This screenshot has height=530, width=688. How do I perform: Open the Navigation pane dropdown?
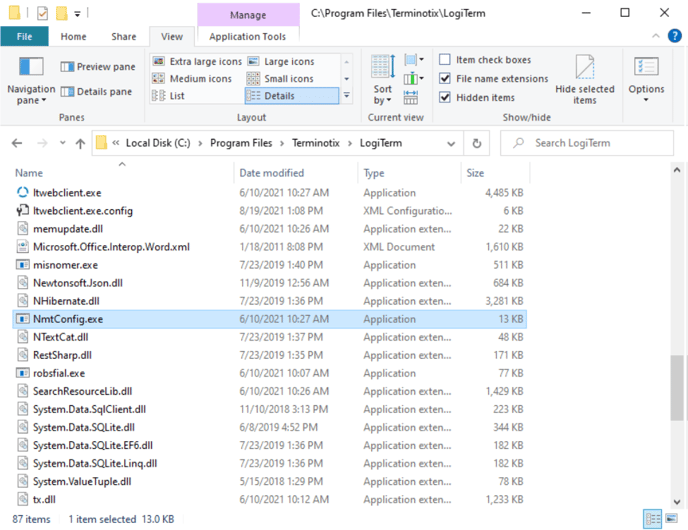(x=31, y=81)
